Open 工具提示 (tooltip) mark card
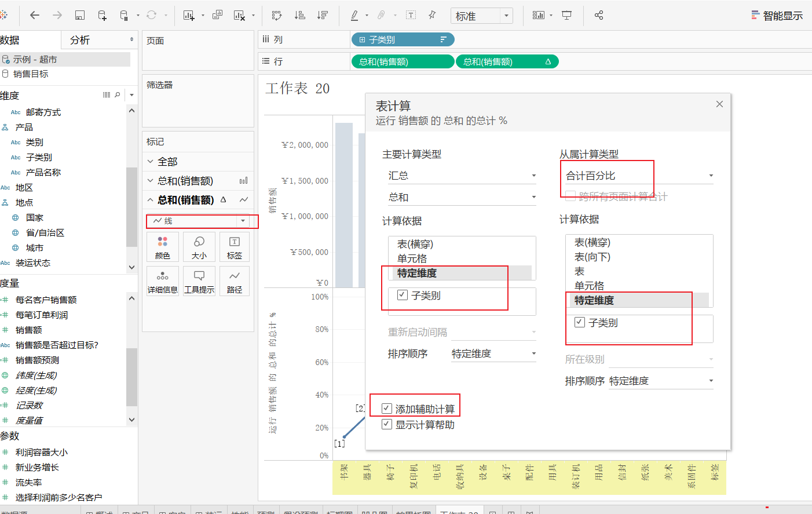 [x=199, y=281]
